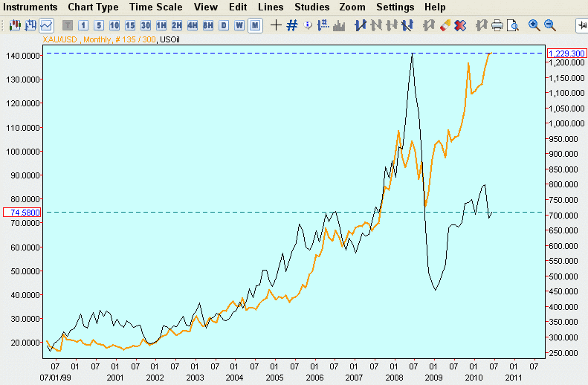This screenshot has height=385, width=588.
Task: Click the 2008 year axis label
Action: (394, 378)
